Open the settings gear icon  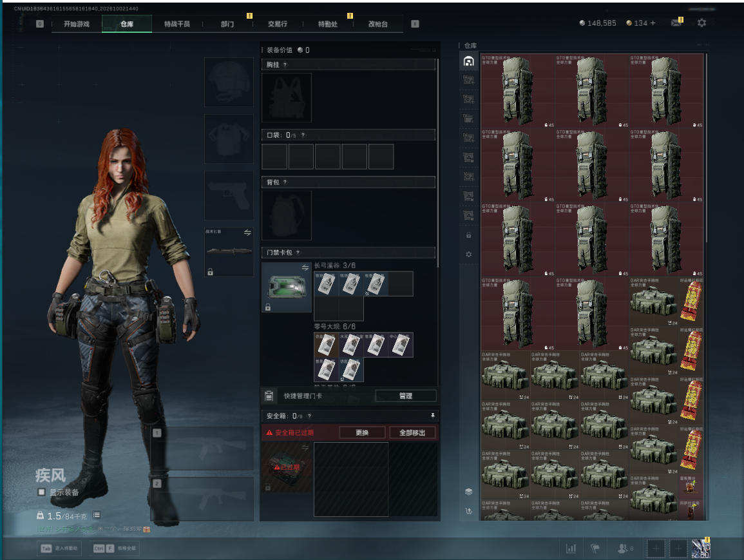coord(701,23)
